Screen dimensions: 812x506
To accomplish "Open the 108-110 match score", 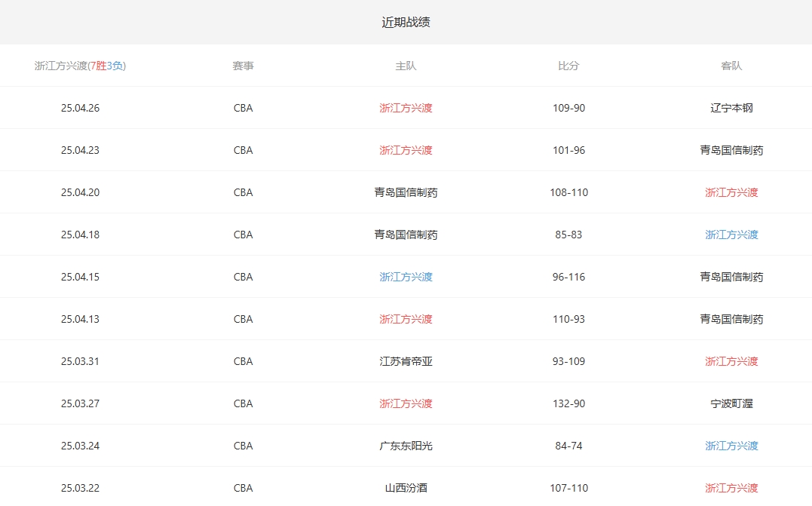I will tap(568, 192).
